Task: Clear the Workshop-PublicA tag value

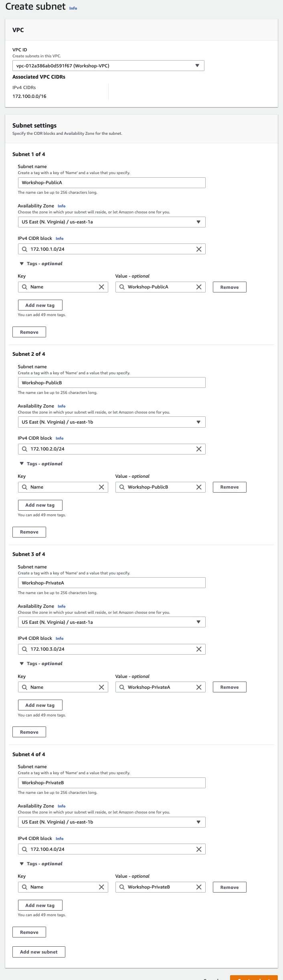Action: click(x=199, y=287)
